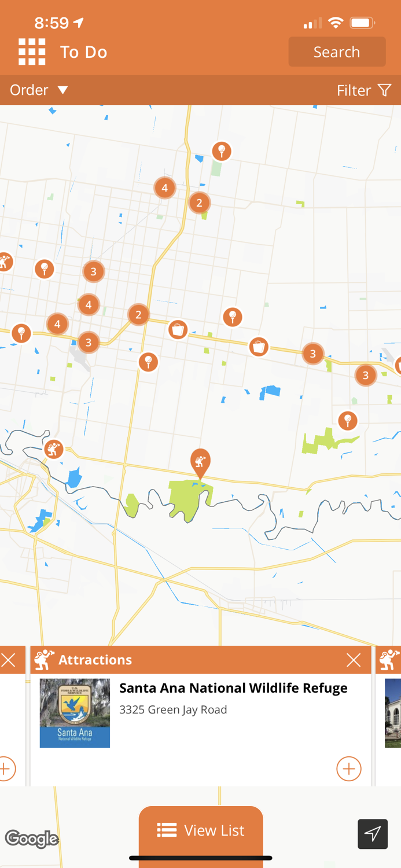Tap the Search button

337,52
